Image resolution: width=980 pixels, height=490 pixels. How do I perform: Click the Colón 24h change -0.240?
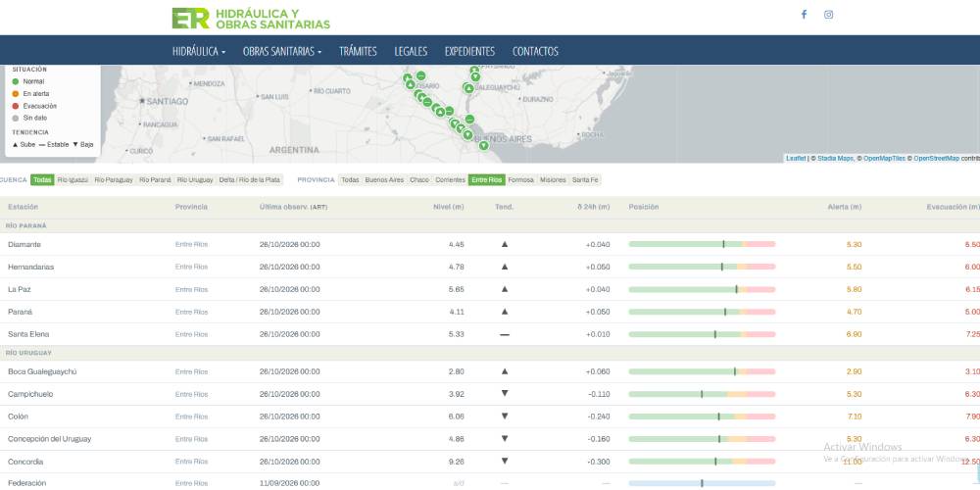coord(599,416)
